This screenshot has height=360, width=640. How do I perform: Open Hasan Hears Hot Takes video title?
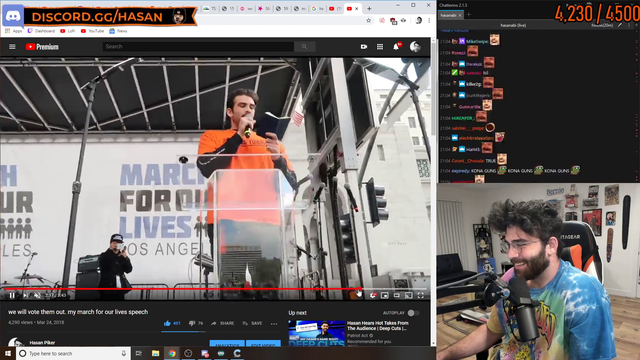pyautogui.click(x=378, y=326)
